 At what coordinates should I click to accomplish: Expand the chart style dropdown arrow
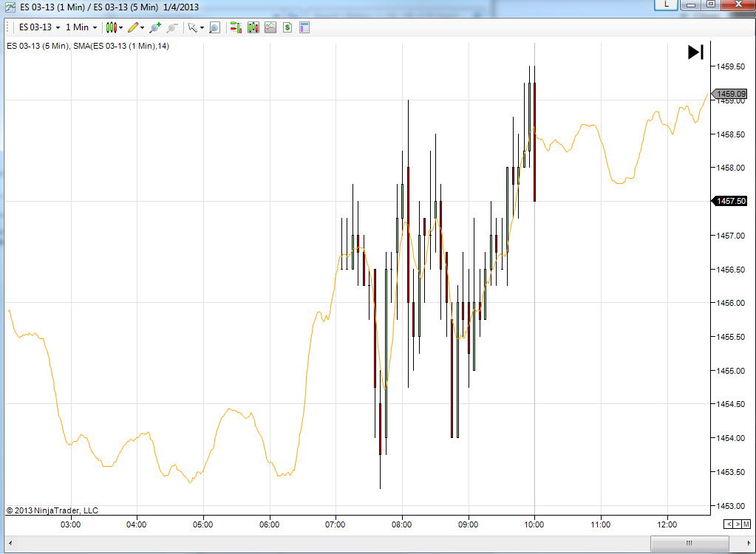pos(121,28)
